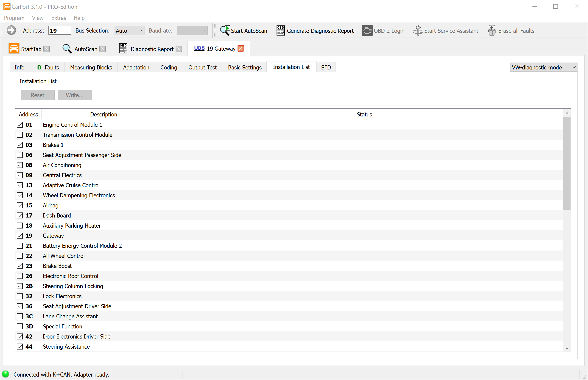Image resolution: width=588 pixels, height=380 pixels.
Task: Click the magnifier icon on the AutoScan tab
Action: coord(67,49)
